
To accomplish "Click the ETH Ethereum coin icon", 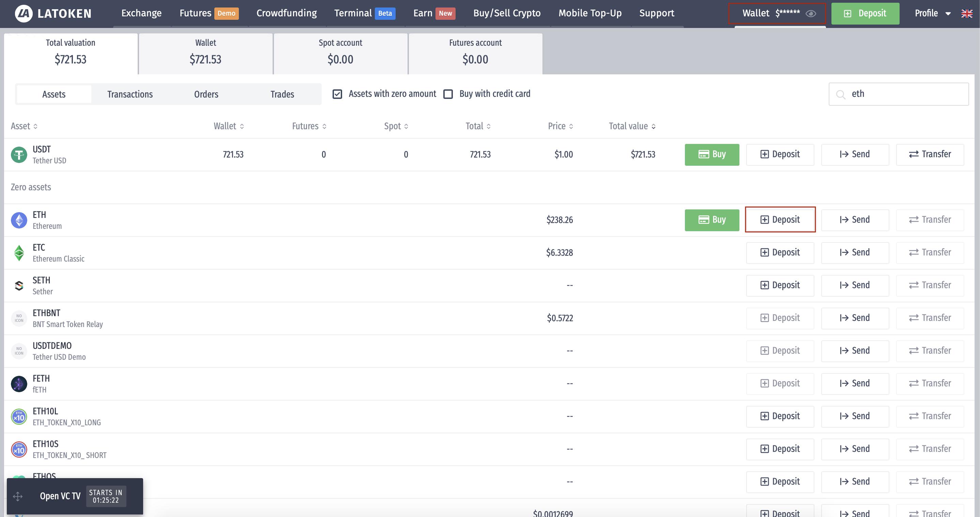I will tap(19, 220).
